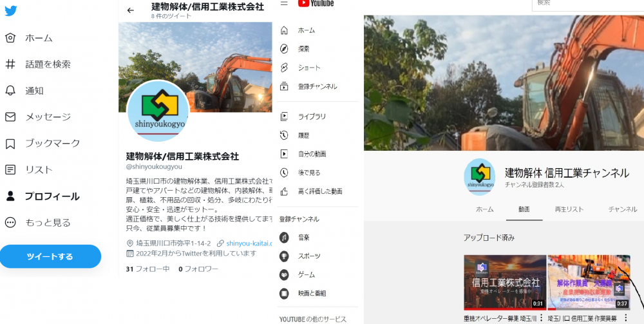Viewport: 644px width, 324px height.
Task: Open shinyou-kaitai website link
Action: [x=249, y=243]
